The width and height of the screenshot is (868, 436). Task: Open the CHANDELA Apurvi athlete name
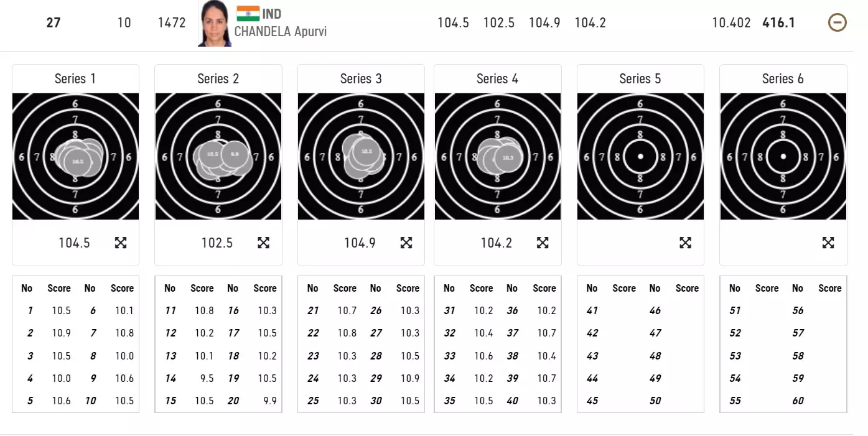click(x=280, y=32)
